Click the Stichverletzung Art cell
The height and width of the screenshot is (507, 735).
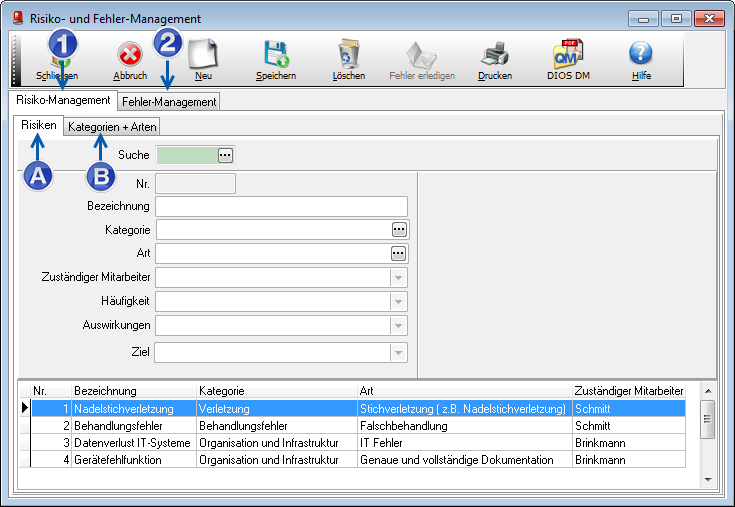[465, 409]
